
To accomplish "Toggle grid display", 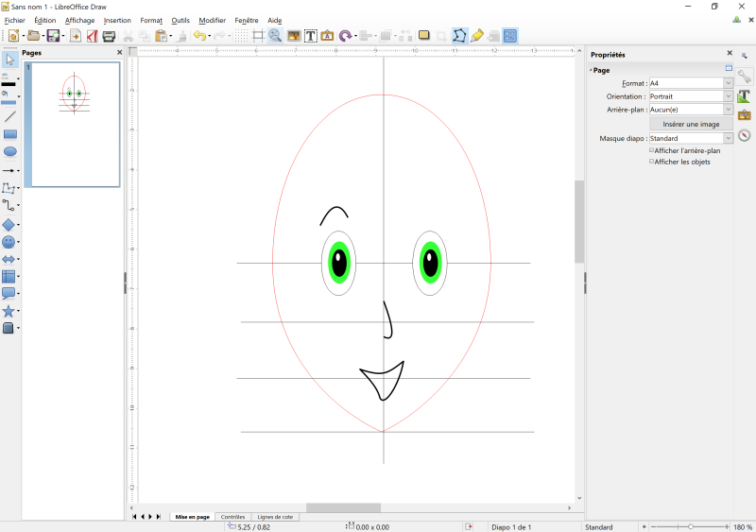I will (241, 36).
